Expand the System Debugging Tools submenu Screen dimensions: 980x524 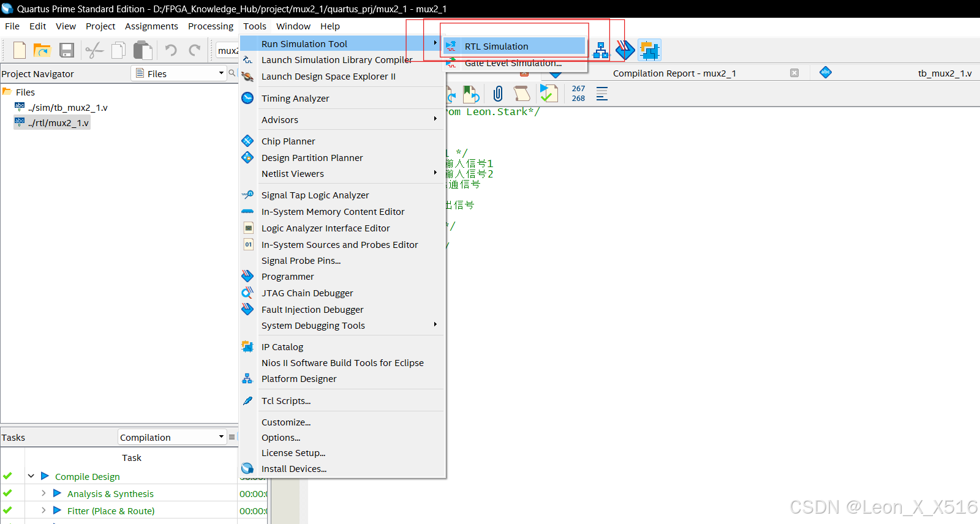[342, 325]
